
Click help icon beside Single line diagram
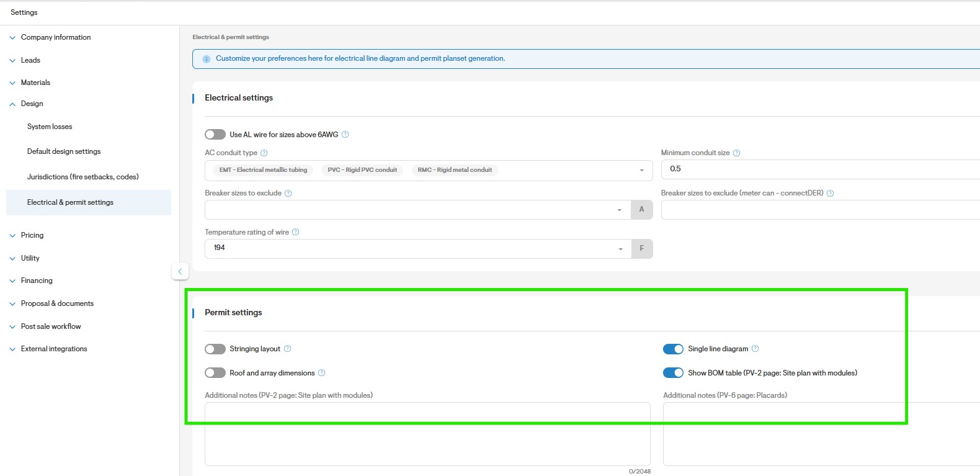[x=755, y=349]
